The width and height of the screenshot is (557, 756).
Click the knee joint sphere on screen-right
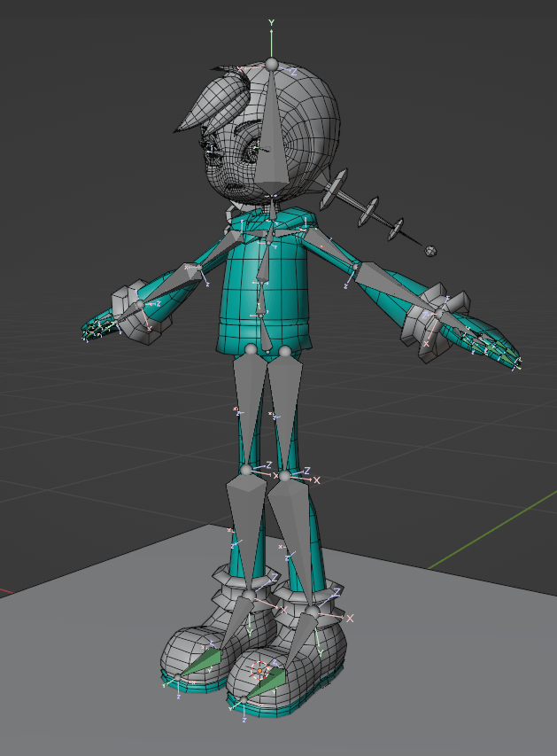pyautogui.click(x=285, y=476)
